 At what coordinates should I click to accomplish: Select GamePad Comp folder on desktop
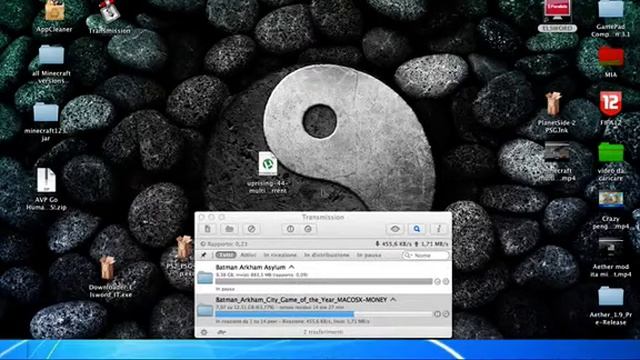611,18
